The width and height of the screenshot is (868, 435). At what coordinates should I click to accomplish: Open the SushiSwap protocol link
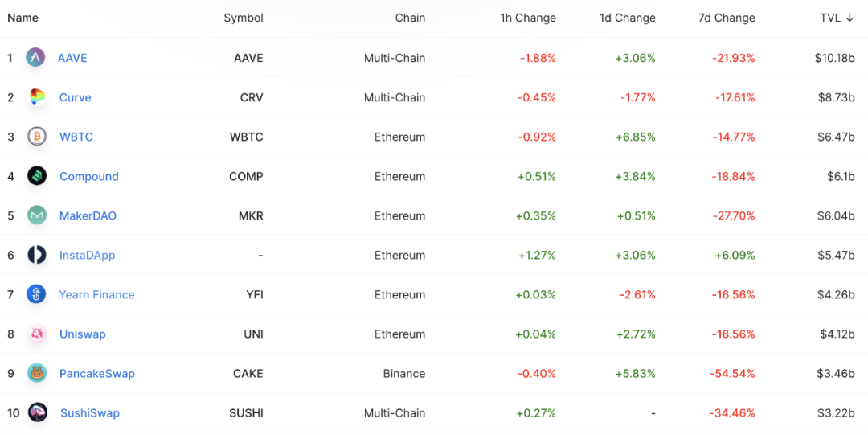pos(90,412)
